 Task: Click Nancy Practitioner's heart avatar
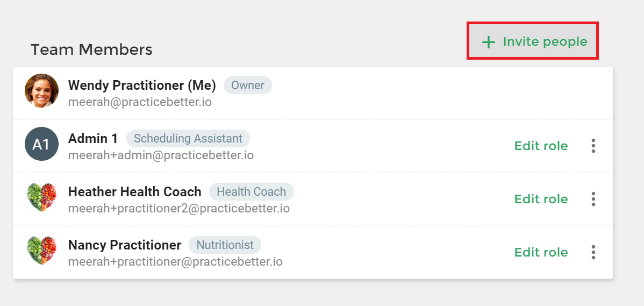click(41, 250)
